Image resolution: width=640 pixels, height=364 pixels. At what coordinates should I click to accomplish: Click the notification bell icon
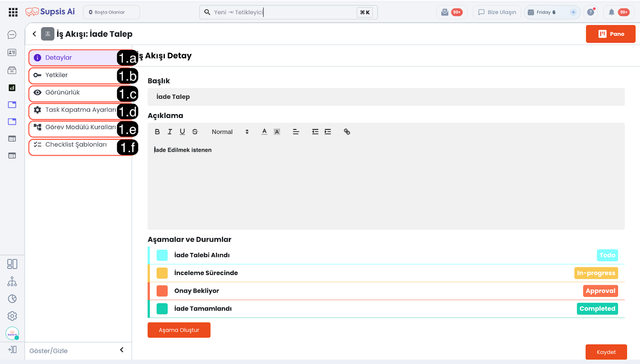point(611,12)
